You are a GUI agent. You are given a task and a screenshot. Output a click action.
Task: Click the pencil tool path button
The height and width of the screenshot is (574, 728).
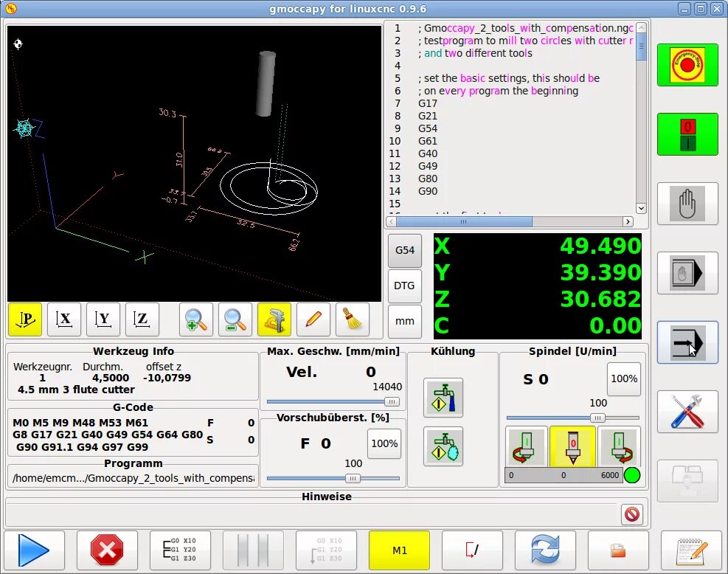coord(313,319)
